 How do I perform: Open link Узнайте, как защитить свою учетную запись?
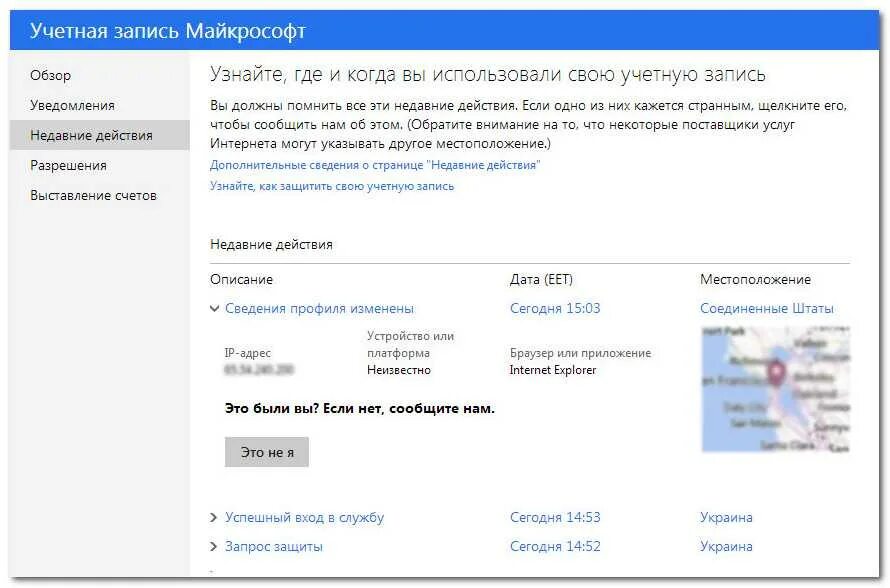tap(331, 186)
